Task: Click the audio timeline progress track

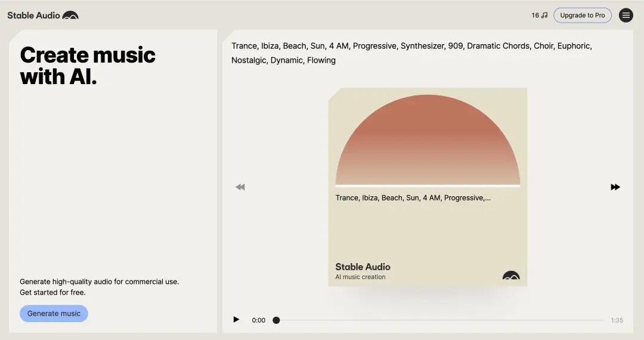Action: coord(440,320)
